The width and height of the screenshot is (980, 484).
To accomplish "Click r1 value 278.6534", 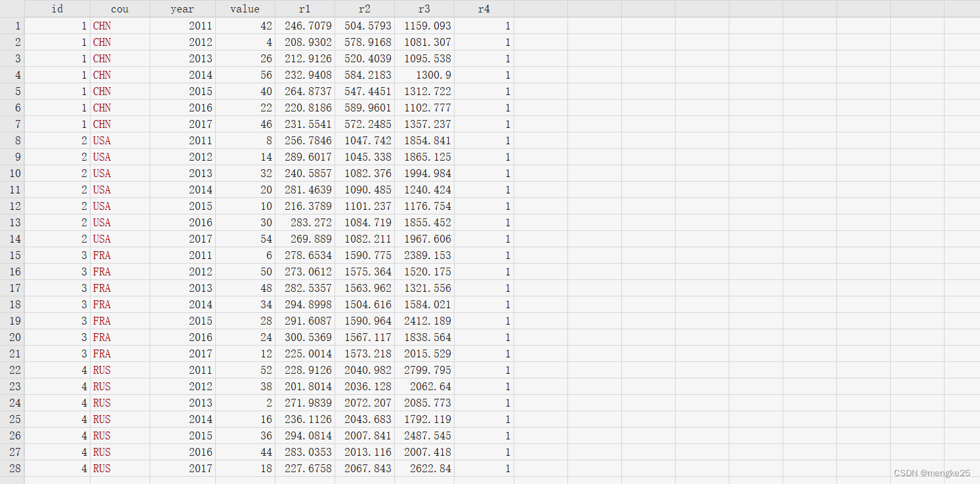I will [x=305, y=255].
